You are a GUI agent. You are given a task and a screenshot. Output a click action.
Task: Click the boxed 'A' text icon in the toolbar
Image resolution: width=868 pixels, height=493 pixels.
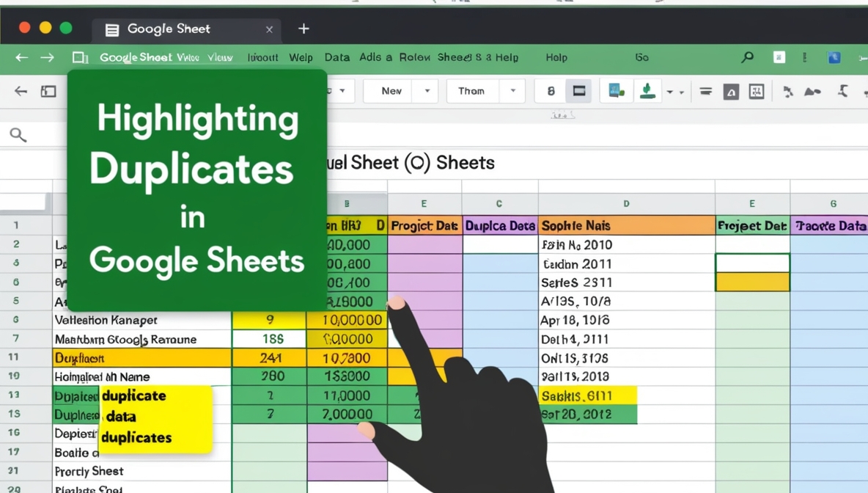[731, 92]
